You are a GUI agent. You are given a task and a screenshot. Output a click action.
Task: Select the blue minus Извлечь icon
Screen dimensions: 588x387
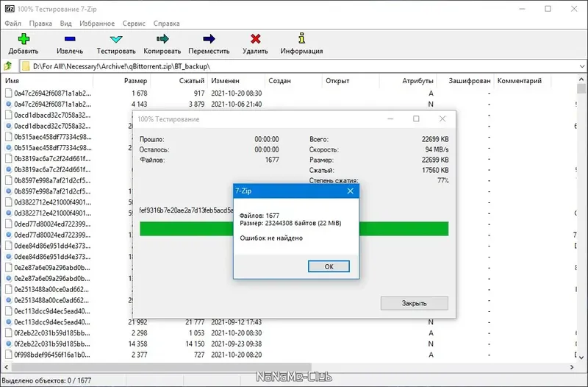[x=70, y=39]
